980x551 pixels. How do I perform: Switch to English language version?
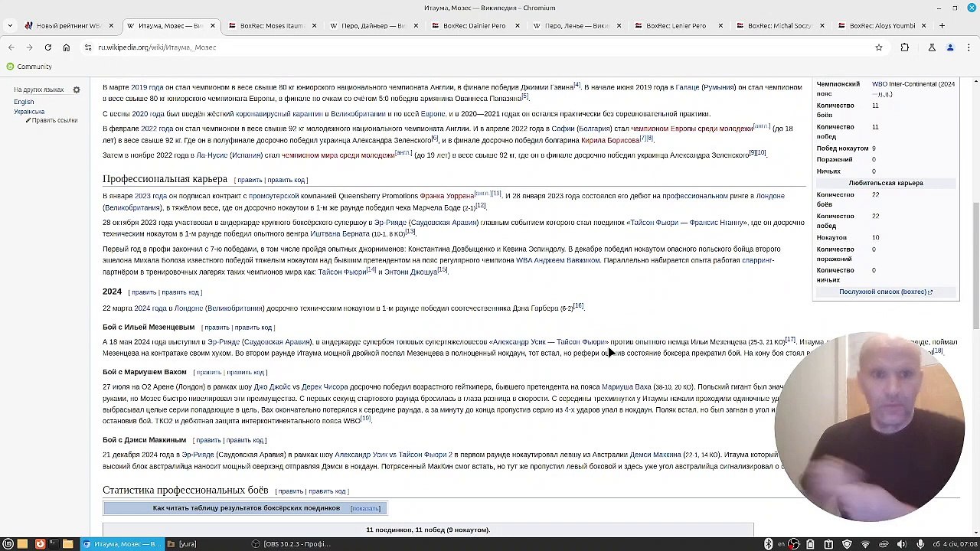[x=24, y=102]
